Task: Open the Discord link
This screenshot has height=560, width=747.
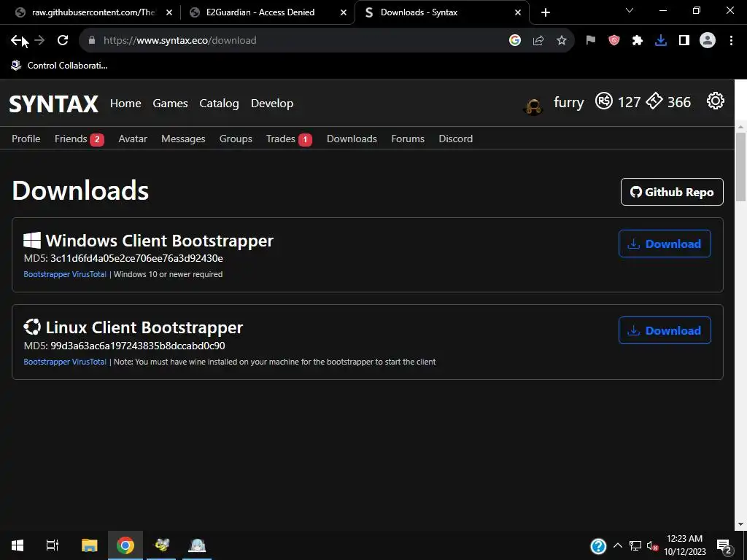Action: [455, 139]
